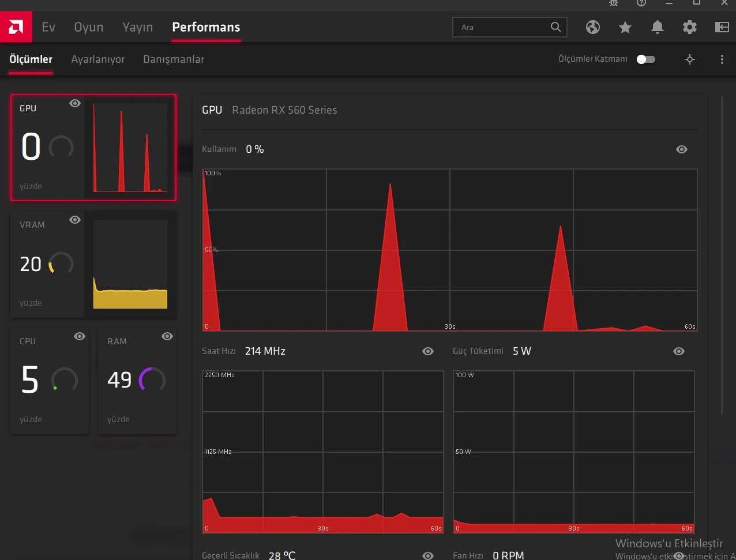The height and width of the screenshot is (560, 736).
Task: Open the web browser globe icon
Action: [593, 27]
